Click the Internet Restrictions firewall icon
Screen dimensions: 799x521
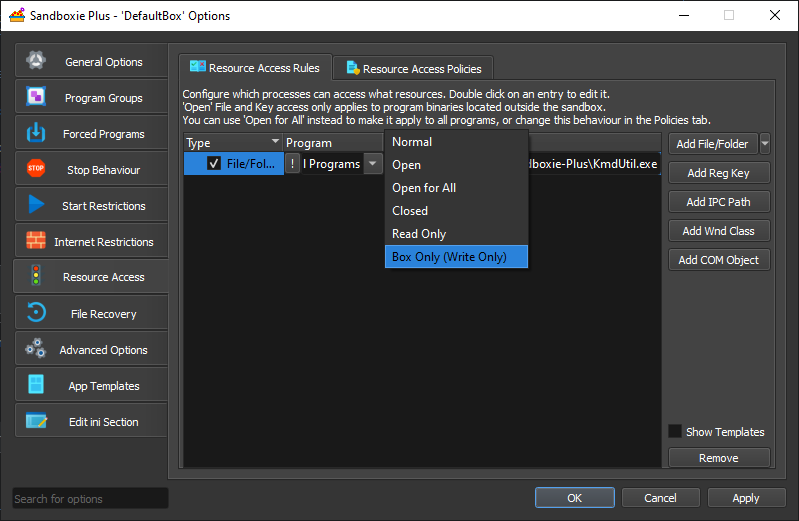click(x=36, y=240)
